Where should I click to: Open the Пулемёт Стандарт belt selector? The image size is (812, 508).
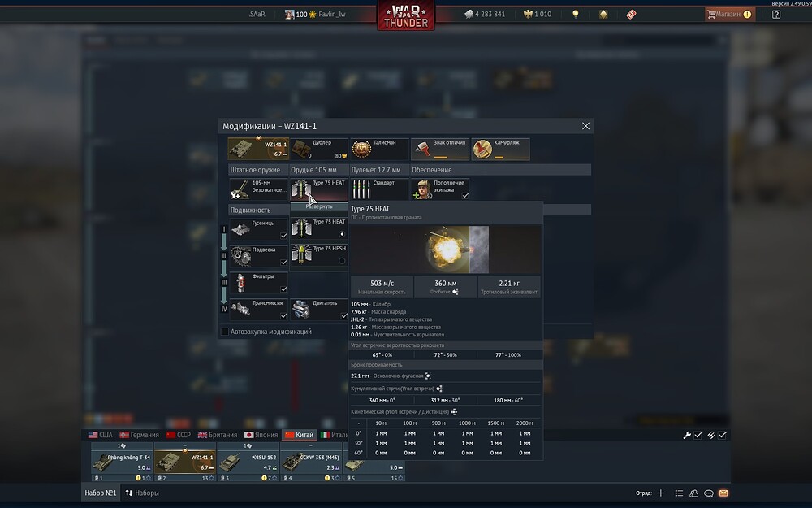379,189
